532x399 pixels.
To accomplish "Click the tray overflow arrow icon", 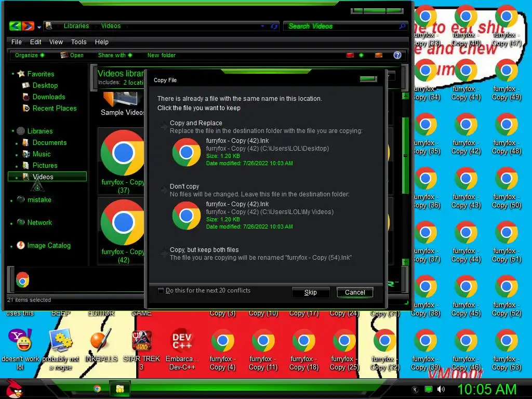I will coord(415,390).
